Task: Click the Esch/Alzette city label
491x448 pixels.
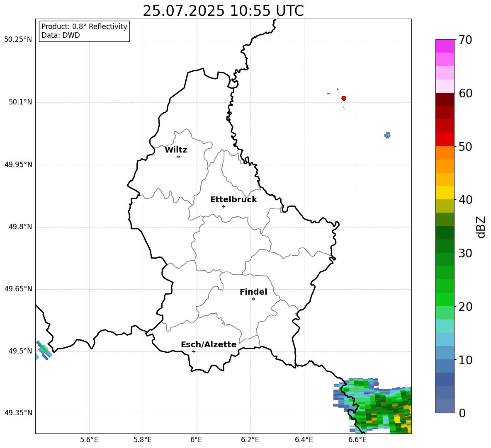Action: click(x=209, y=344)
